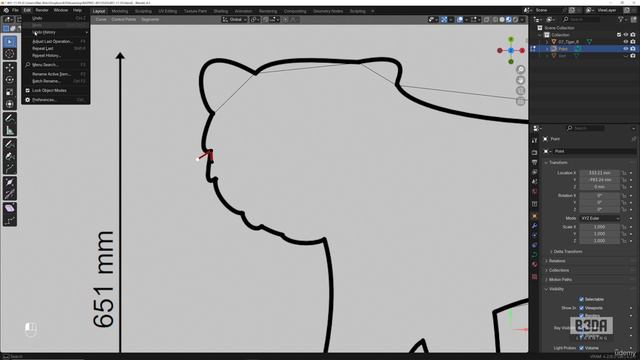
Task: Switch to the UV Editing workspace tab
Action: pyautogui.click(x=167, y=11)
